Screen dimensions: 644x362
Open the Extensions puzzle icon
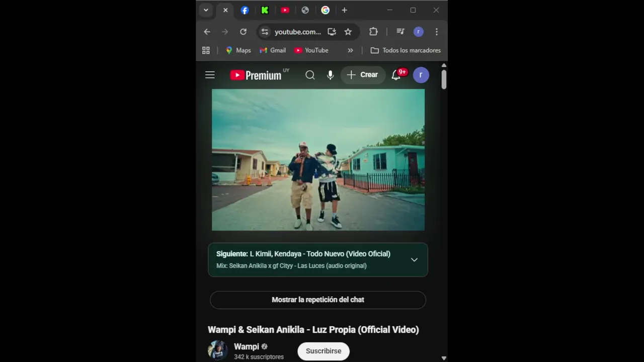point(373,32)
